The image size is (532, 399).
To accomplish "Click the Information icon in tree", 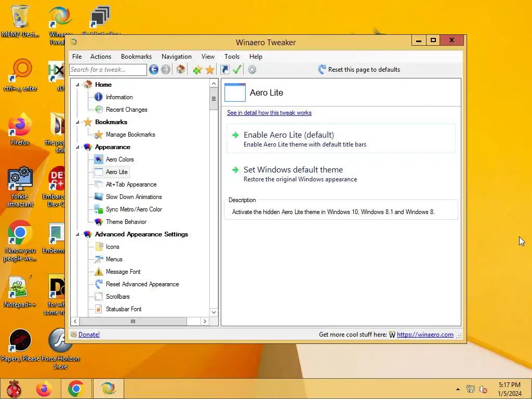I will pos(98,97).
